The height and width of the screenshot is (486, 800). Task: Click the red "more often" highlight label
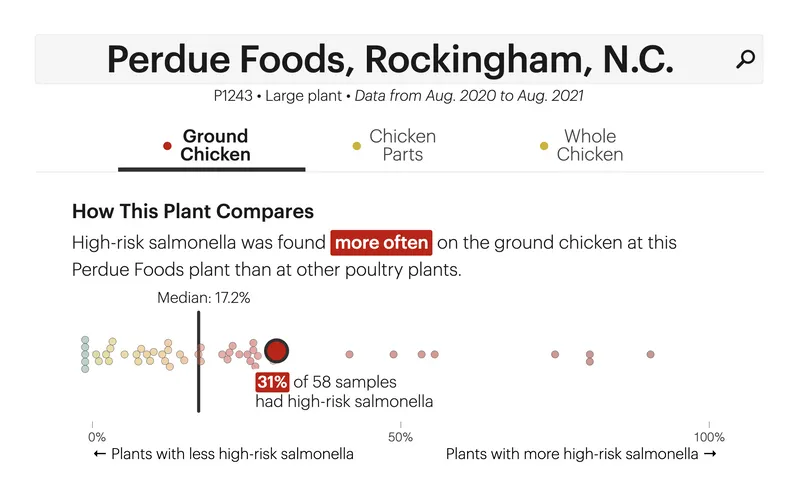pos(381,243)
